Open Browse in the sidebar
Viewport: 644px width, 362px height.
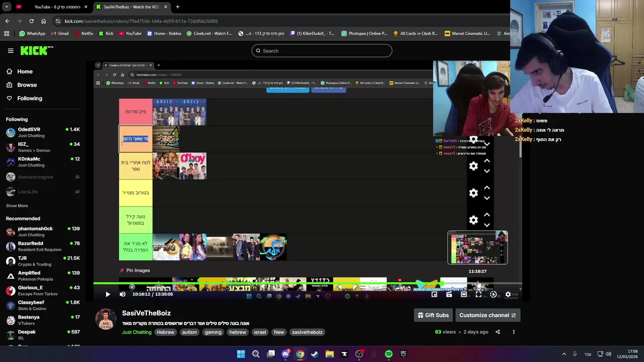pyautogui.click(x=27, y=85)
